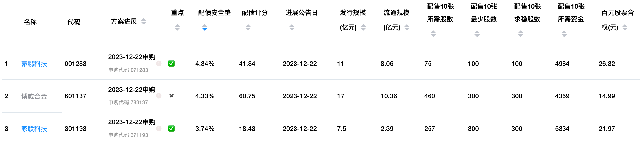Sort by 配售10张所需股数 column
Viewport: 644px width, 145px height.
coord(433,34)
